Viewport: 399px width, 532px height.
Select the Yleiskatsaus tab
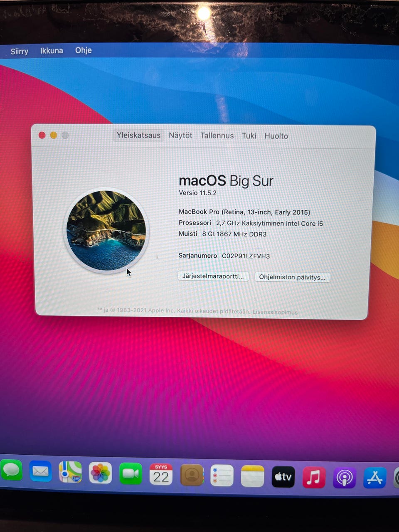point(138,135)
